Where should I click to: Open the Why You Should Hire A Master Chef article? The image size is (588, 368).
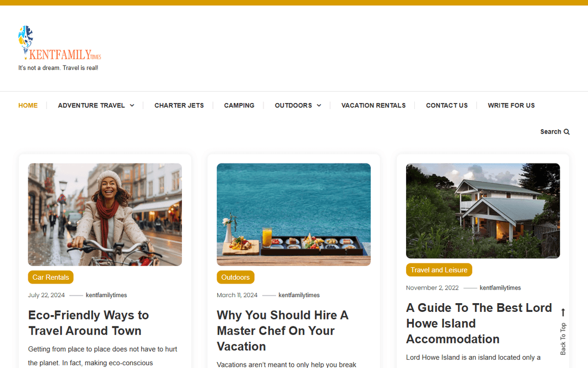(283, 331)
